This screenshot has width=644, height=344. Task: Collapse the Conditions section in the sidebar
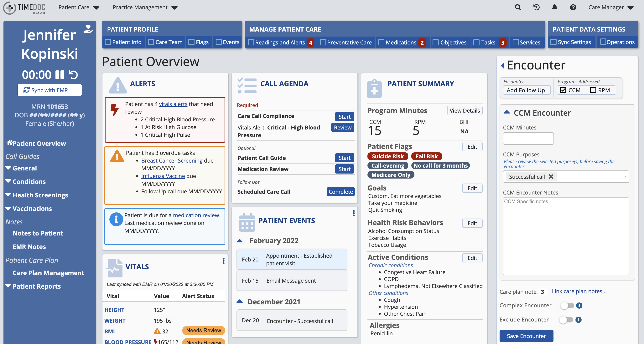pos(8,181)
